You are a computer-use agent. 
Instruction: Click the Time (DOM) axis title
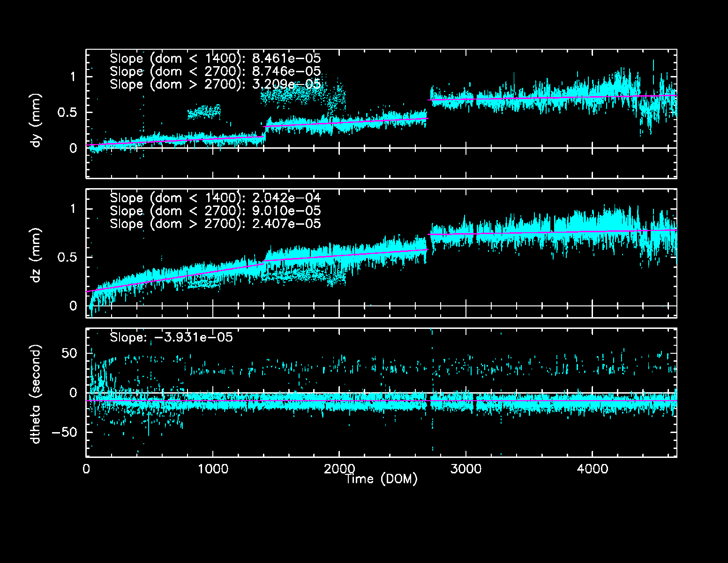tap(381, 479)
